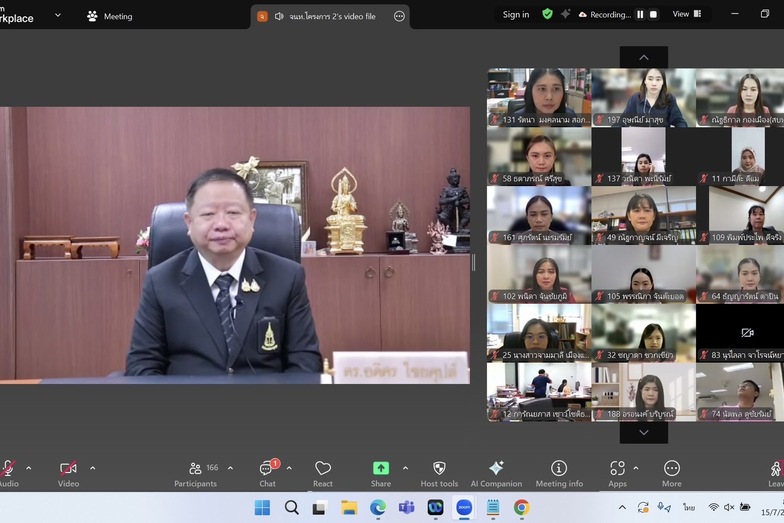Expand arrow next to Apps

click(x=636, y=468)
